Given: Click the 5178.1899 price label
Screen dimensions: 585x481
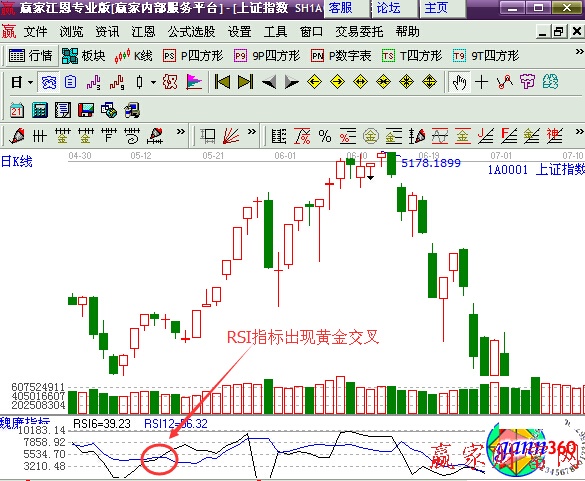Looking at the screenshot, I should click(431, 163).
